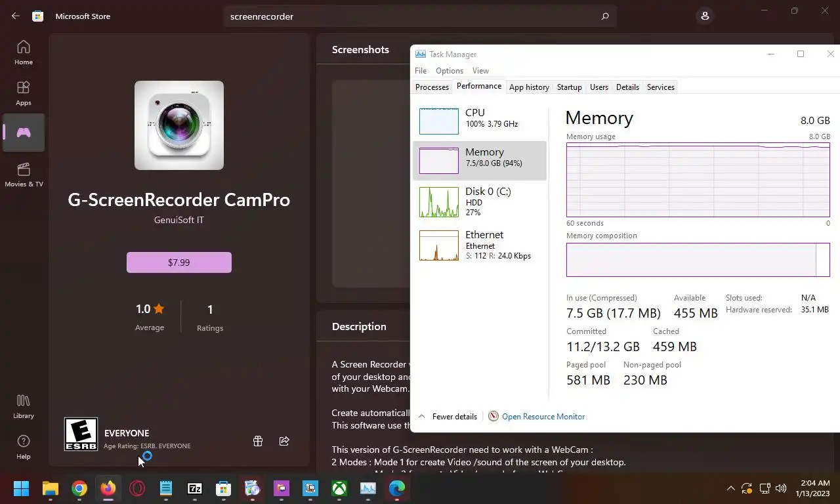Switch to the Users tab

[x=598, y=87]
